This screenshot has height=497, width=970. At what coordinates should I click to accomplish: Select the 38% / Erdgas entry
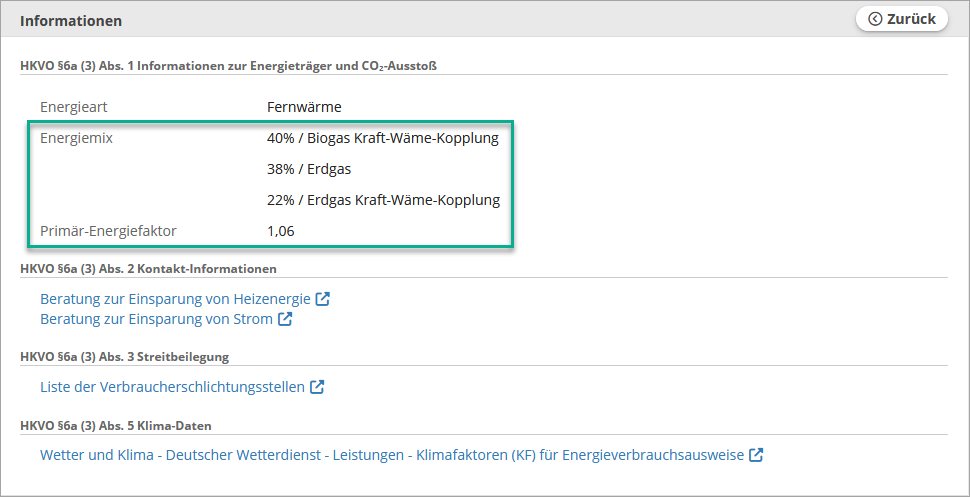coord(309,169)
